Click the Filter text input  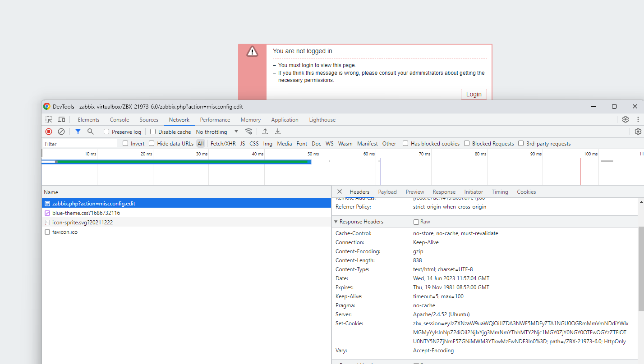80,144
